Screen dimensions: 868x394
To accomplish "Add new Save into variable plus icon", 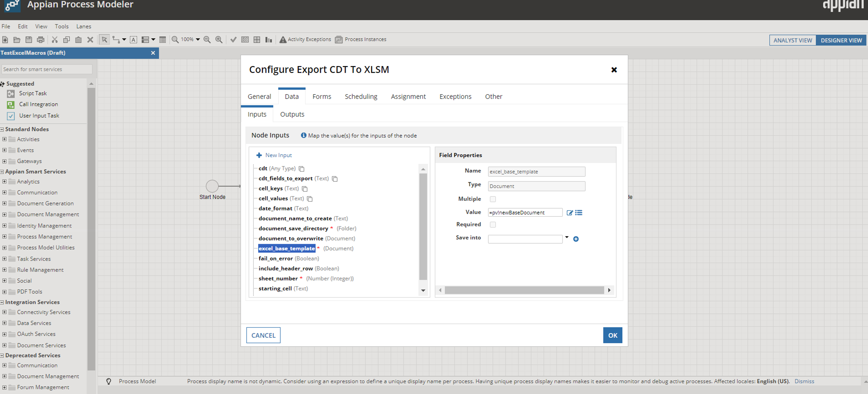I will click(576, 239).
